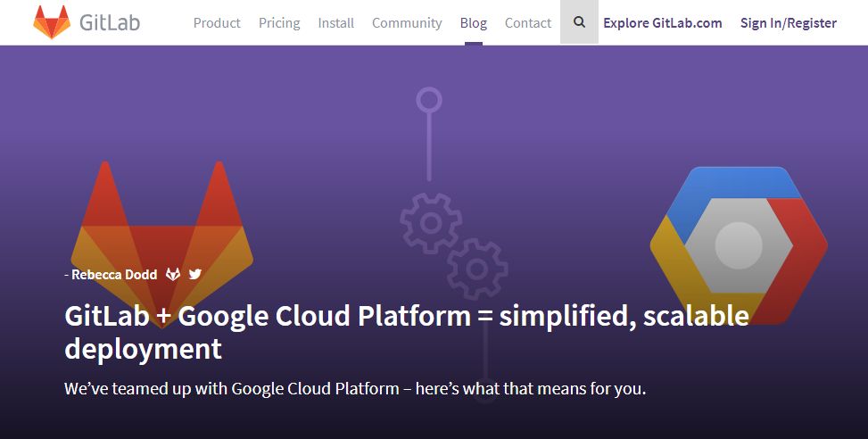868x439 pixels.
Task: Select the Community nav item
Action: pos(407,22)
